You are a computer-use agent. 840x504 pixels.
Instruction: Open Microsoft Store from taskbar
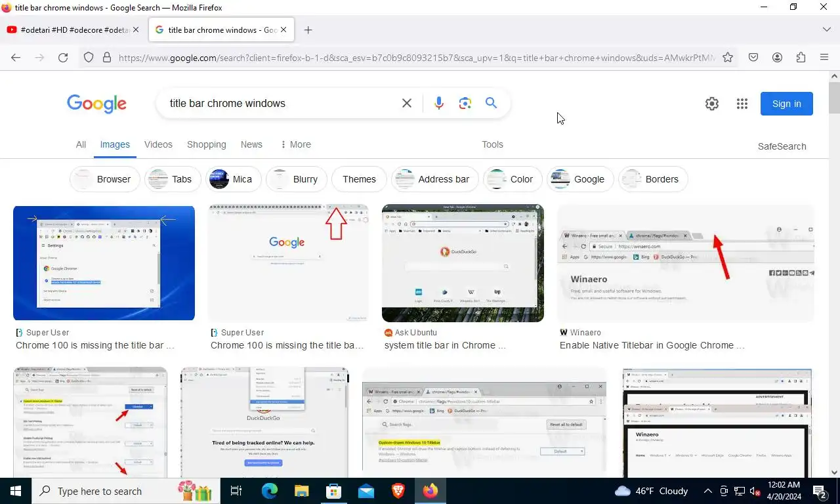point(333,491)
